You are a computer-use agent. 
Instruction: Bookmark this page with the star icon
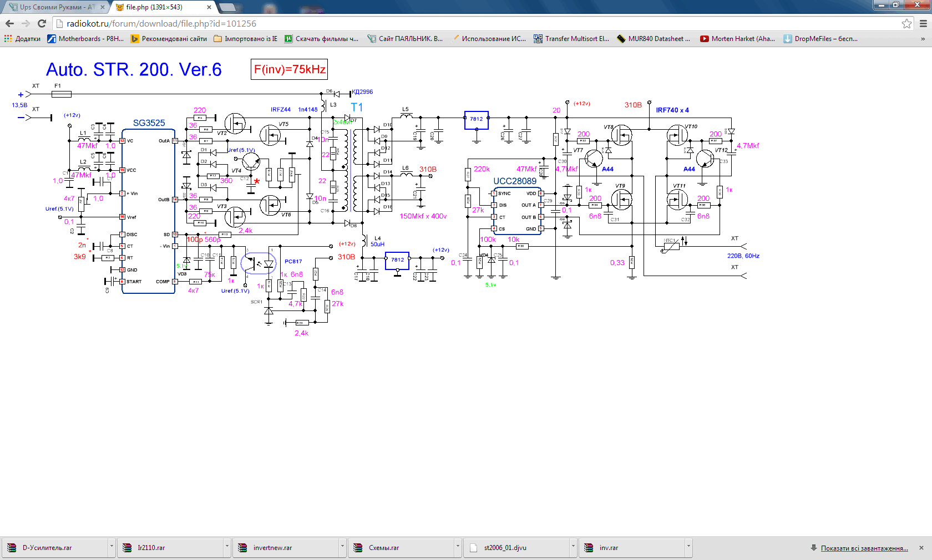906,23
